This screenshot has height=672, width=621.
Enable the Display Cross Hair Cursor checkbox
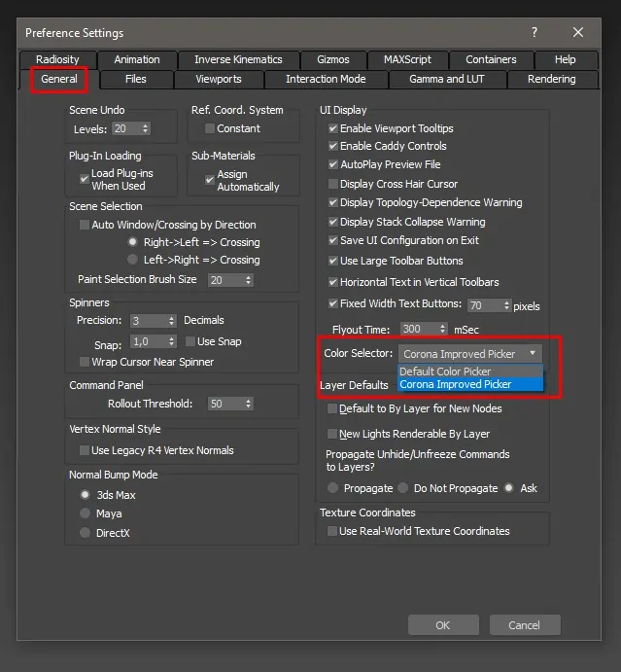[x=333, y=184]
